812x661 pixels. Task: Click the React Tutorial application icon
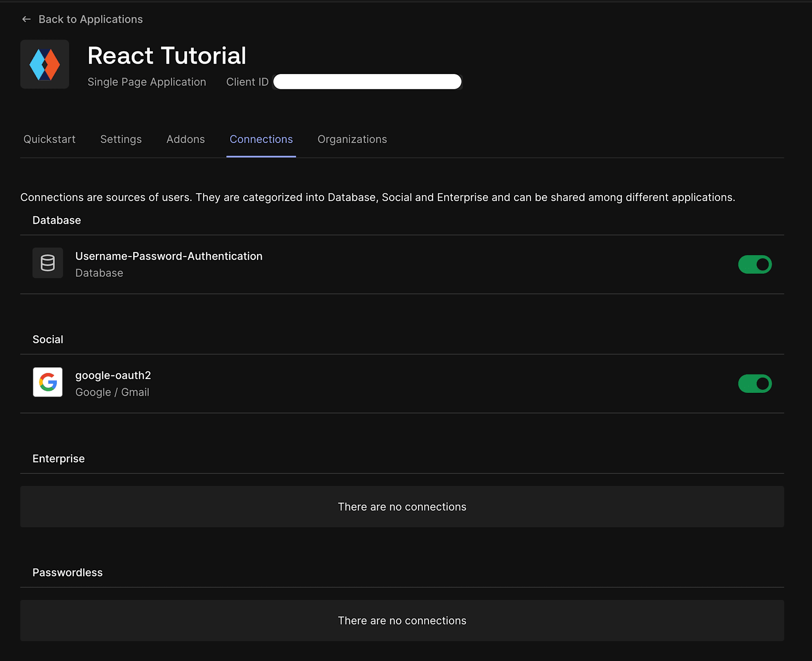click(x=45, y=65)
